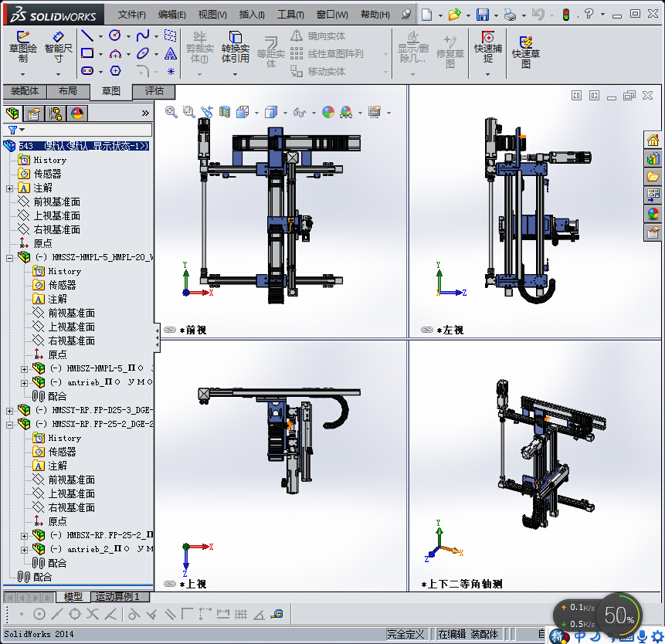665x644 pixels.
Task: Open the PropertyManager tab icon
Action: 34,114
